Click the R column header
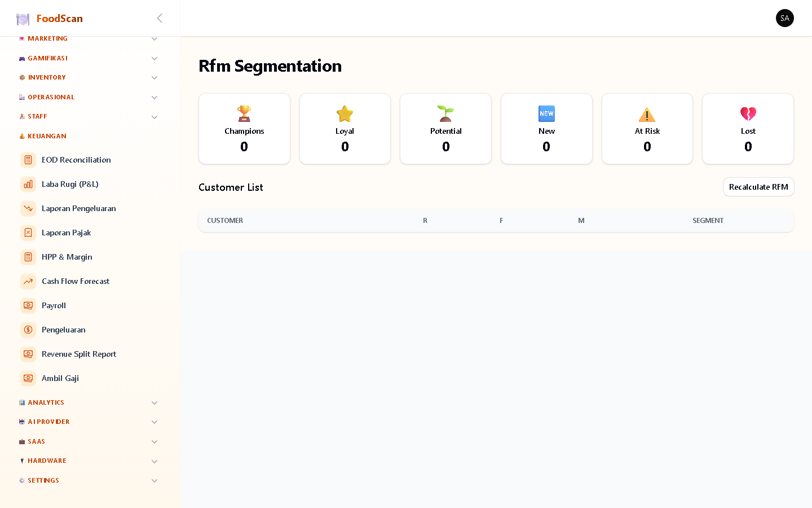This screenshot has width=812, height=508. 425,221
